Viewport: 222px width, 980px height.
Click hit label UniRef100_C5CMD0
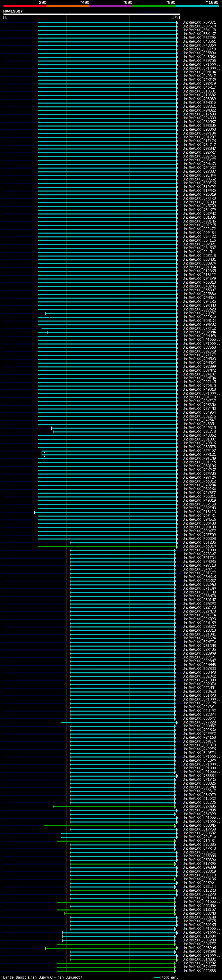(199, 906)
